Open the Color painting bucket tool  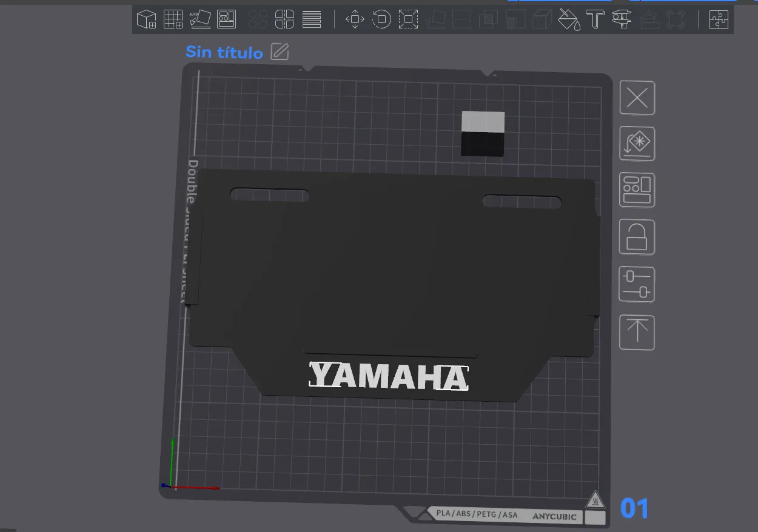coord(569,19)
